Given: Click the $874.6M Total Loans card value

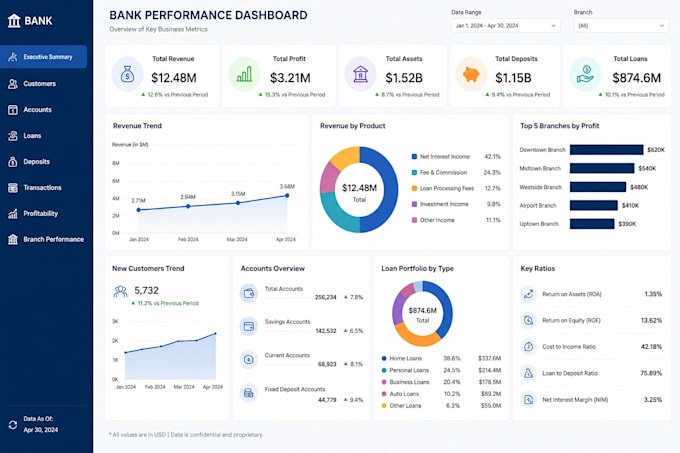Looking at the screenshot, I should pyautogui.click(x=637, y=78).
